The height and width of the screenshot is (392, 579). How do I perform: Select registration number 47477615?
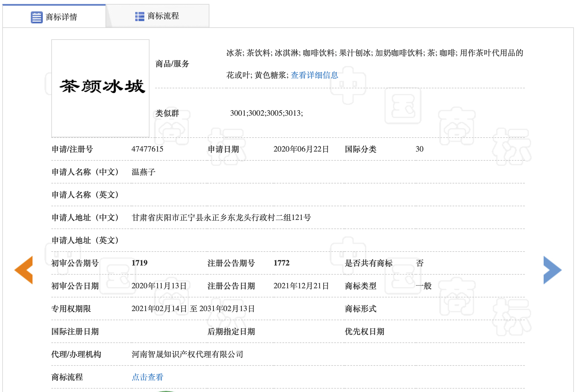coord(148,149)
